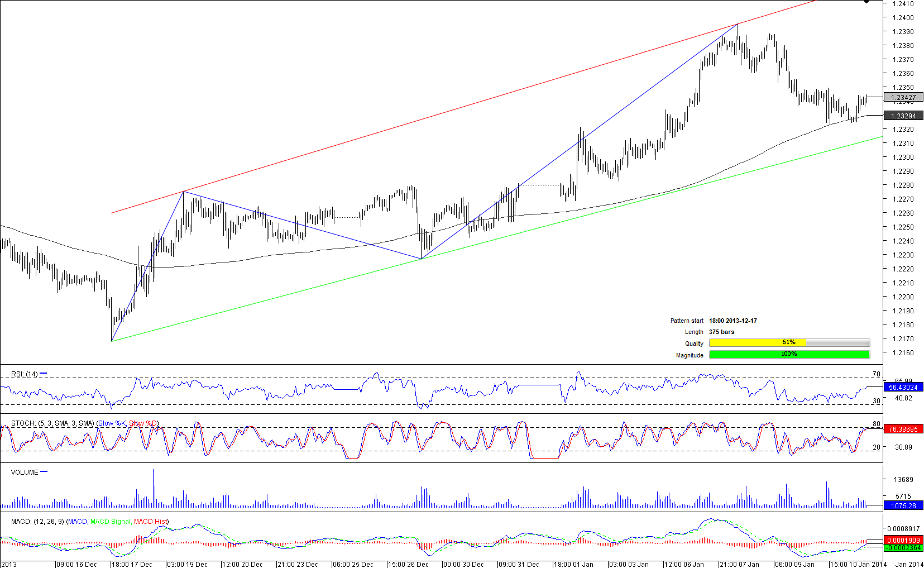Click the 1.2200 price axis label
Viewport: 924px width, 568px height.
click(x=903, y=297)
